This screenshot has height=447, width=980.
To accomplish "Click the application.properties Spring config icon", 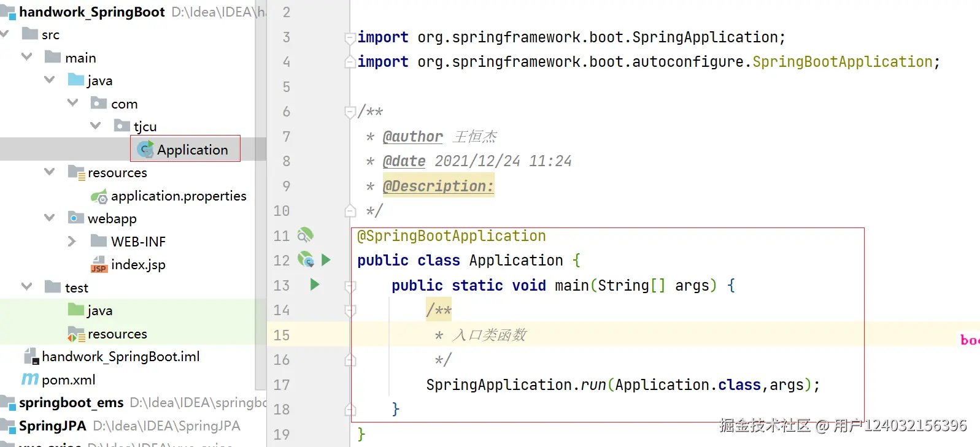I will tap(99, 196).
